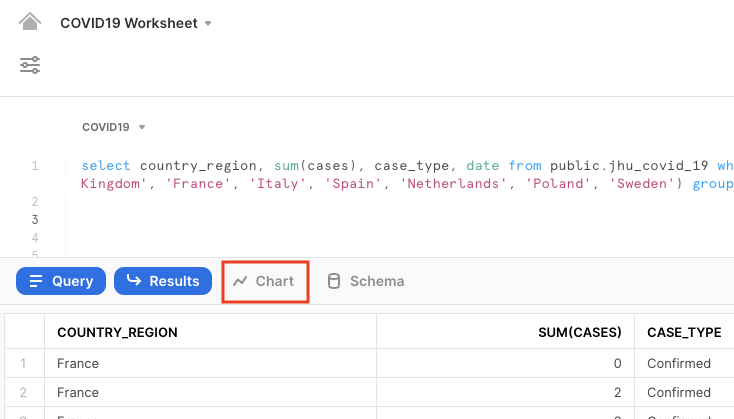Switch to the Chart view
This screenshot has height=419, width=734.
pyautogui.click(x=264, y=281)
